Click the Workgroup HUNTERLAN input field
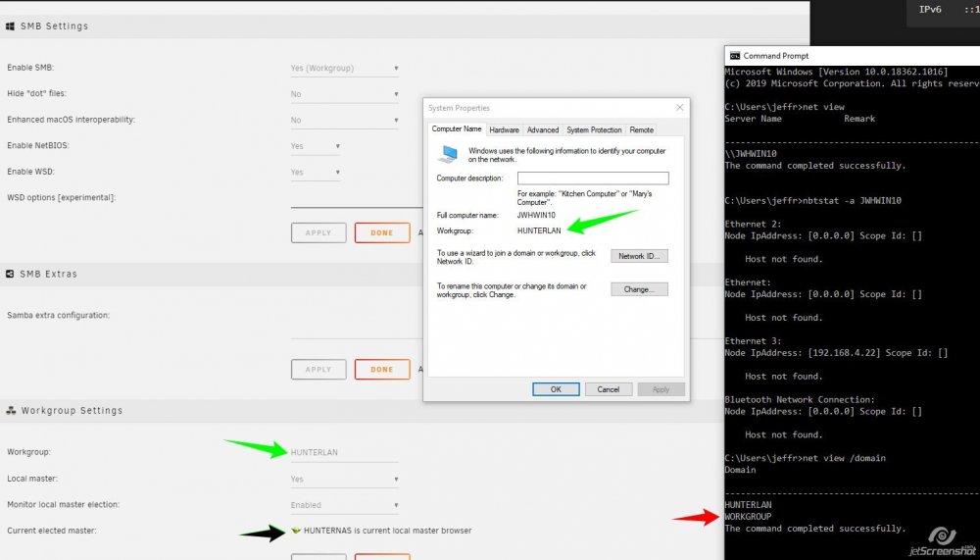Image resolution: width=980 pixels, height=560 pixels. 344,452
